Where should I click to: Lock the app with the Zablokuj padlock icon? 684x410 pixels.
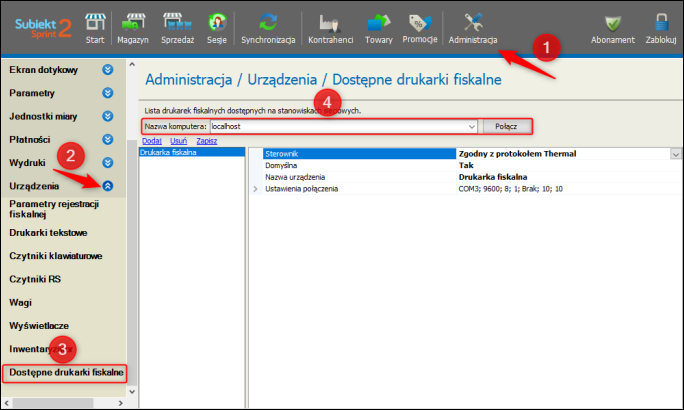(661, 23)
